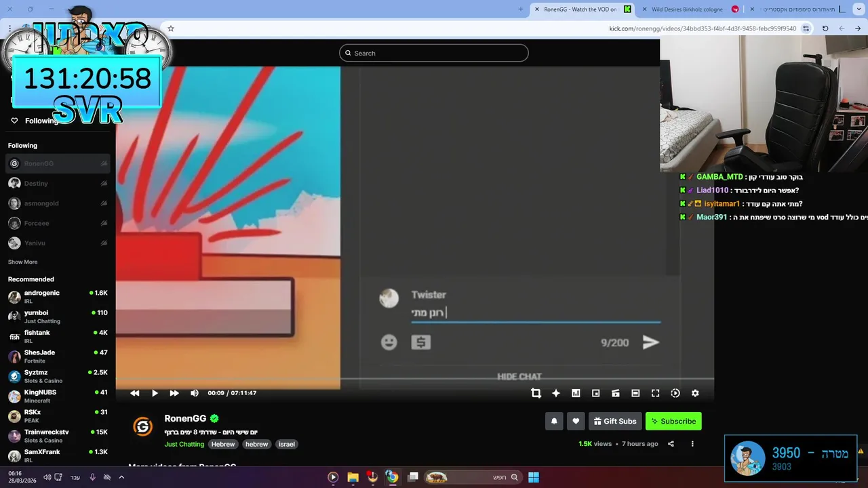Viewport: 868px width, 488px height.
Task: Open Forceee in Following list
Action: (x=58, y=223)
